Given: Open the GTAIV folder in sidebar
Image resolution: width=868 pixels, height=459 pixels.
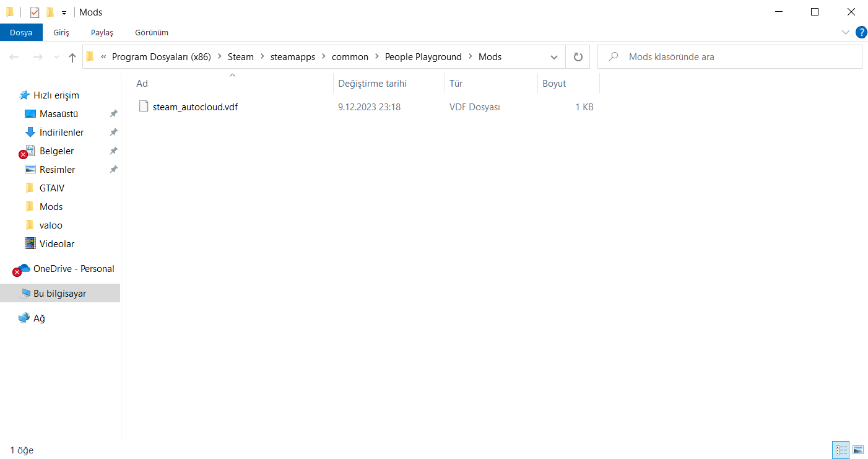Looking at the screenshot, I should pos(52,188).
